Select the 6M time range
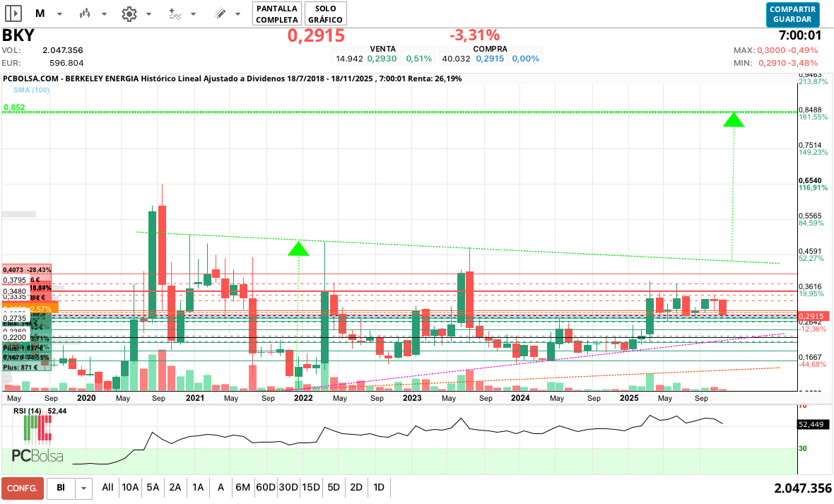Image resolution: width=834 pixels, height=504 pixels. coord(242,487)
